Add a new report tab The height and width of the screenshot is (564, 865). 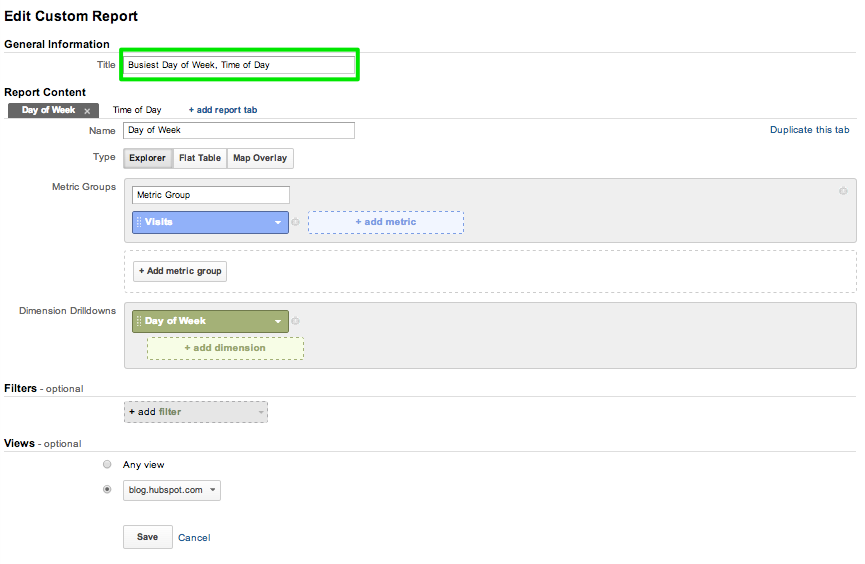tap(223, 110)
